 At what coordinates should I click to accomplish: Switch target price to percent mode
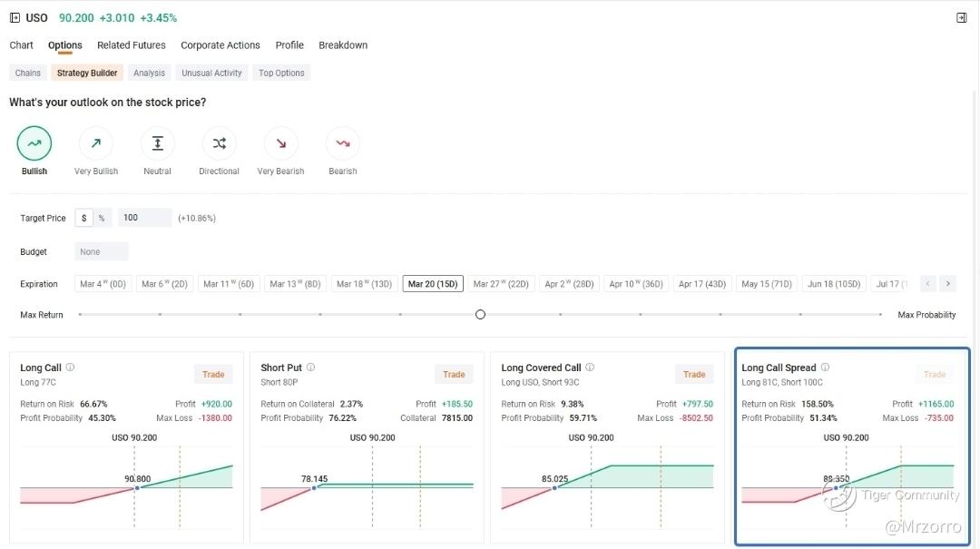click(x=102, y=218)
